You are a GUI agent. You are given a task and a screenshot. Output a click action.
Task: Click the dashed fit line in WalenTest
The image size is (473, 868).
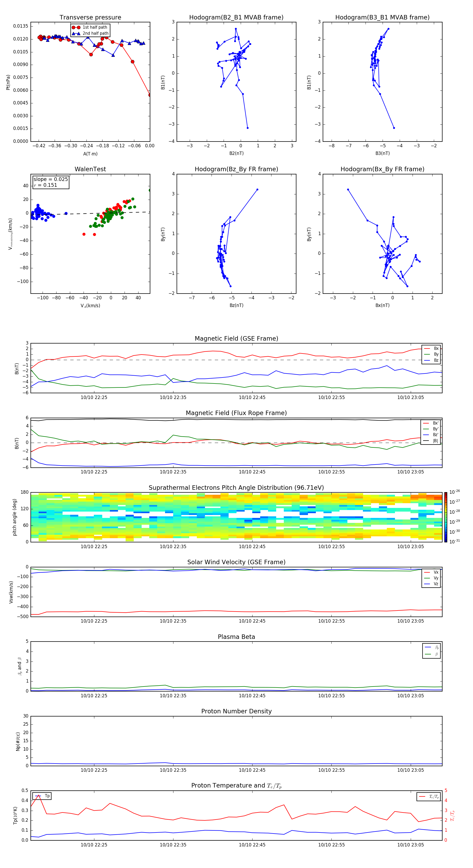(x=90, y=213)
